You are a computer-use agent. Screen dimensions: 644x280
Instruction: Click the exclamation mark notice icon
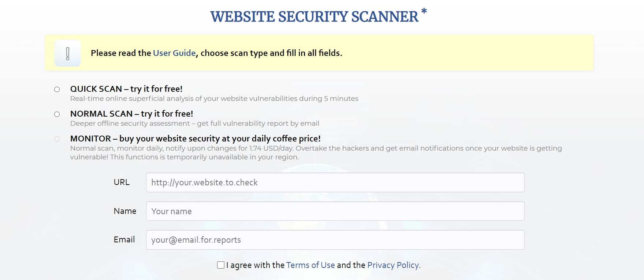pyautogui.click(x=67, y=53)
